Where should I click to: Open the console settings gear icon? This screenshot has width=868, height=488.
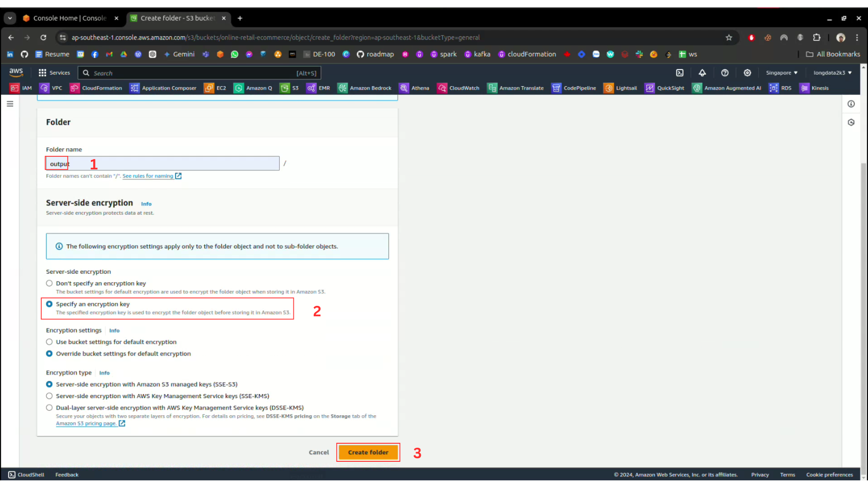tap(747, 73)
